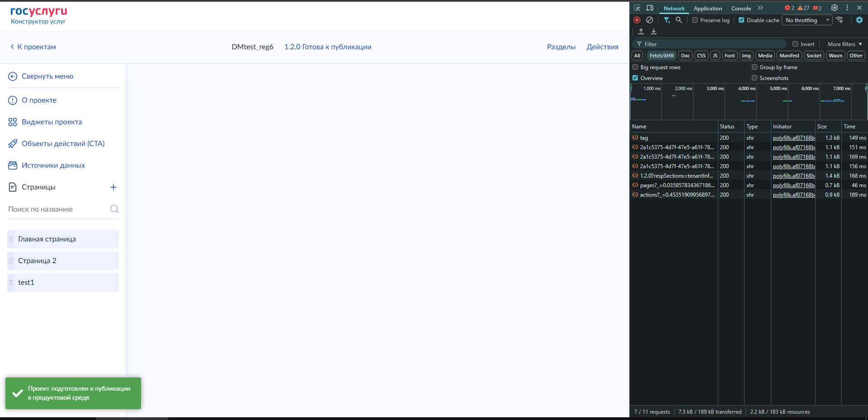This screenshot has height=420, width=868.
Task: Click the info icon for О проекте
Action: [13, 100]
